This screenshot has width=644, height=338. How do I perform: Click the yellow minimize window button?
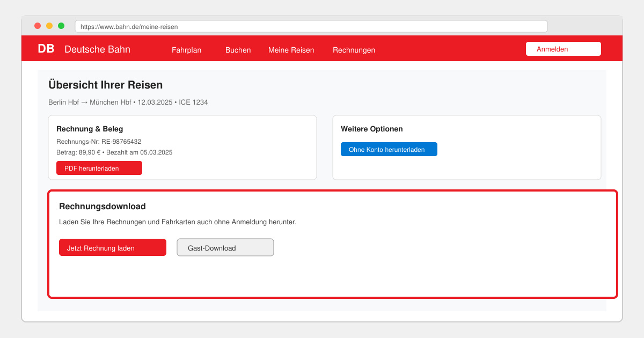pyautogui.click(x=49, y=26)
